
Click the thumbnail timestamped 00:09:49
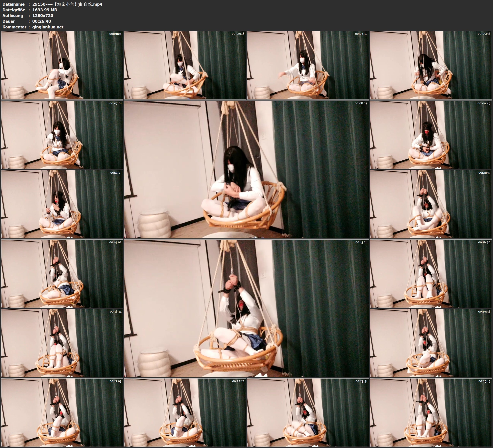[431, 134]
